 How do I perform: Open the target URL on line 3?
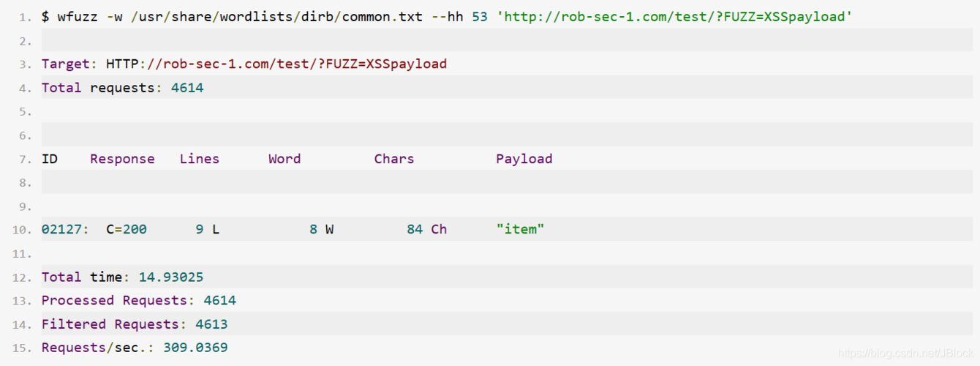click(276, 64)
